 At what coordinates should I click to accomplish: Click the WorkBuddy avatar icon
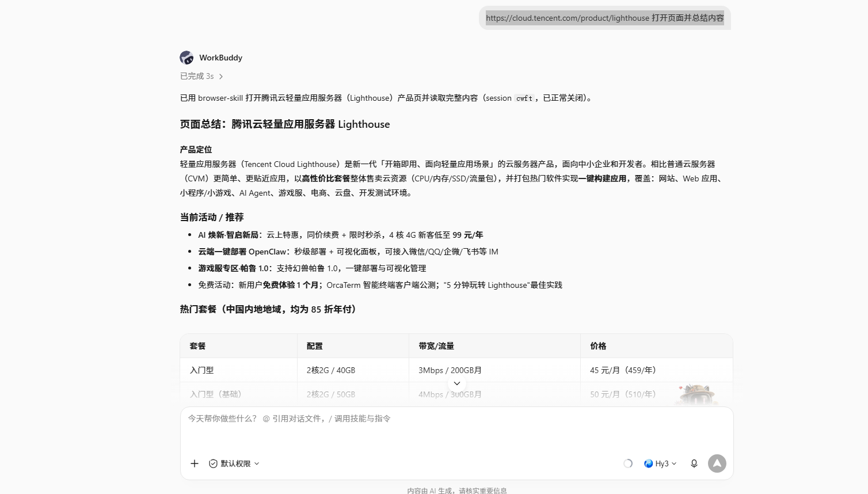tap(186, 58)
